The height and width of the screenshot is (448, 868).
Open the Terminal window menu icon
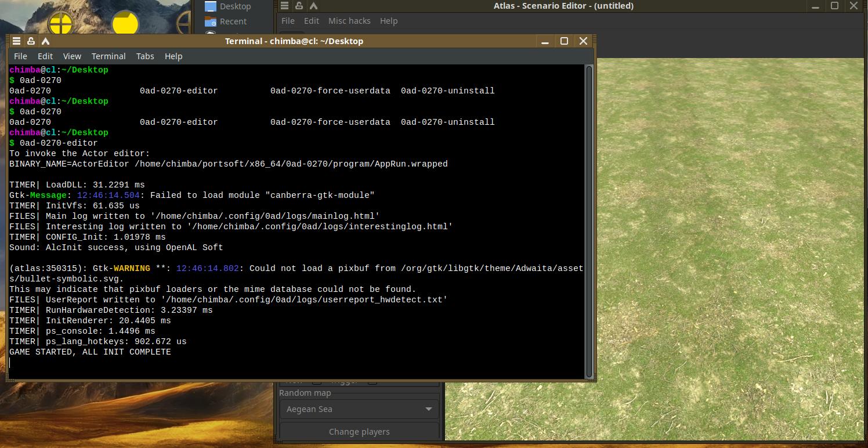click(16, 41)
